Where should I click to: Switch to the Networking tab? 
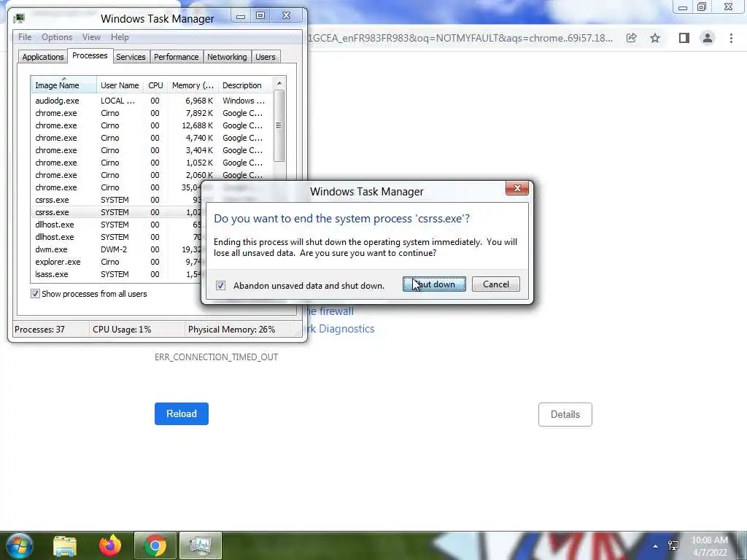[227, 57]
